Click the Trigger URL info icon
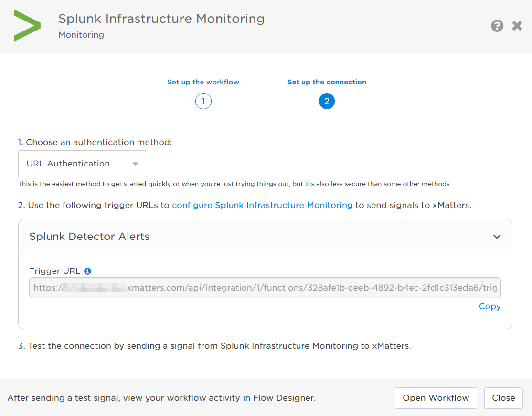The image size is (532, 416). 87,271
